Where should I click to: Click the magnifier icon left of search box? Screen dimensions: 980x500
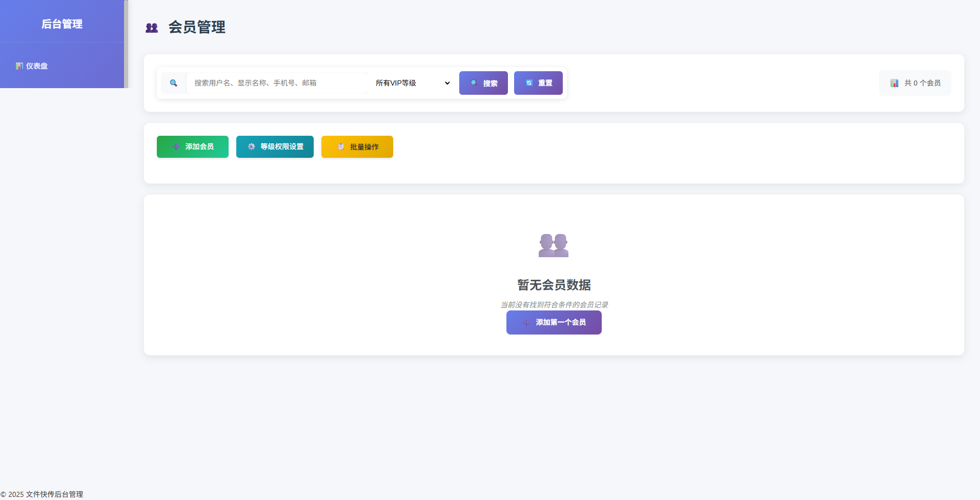point(174,83)
